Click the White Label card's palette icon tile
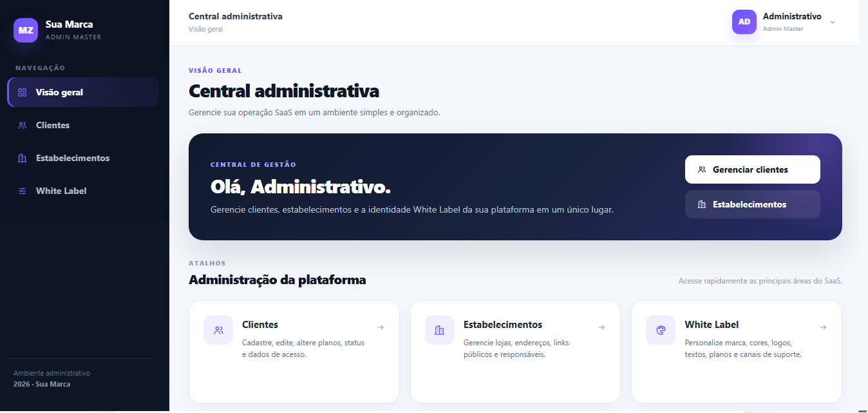The width and height of the screenshot is (868, 413). 661,330
